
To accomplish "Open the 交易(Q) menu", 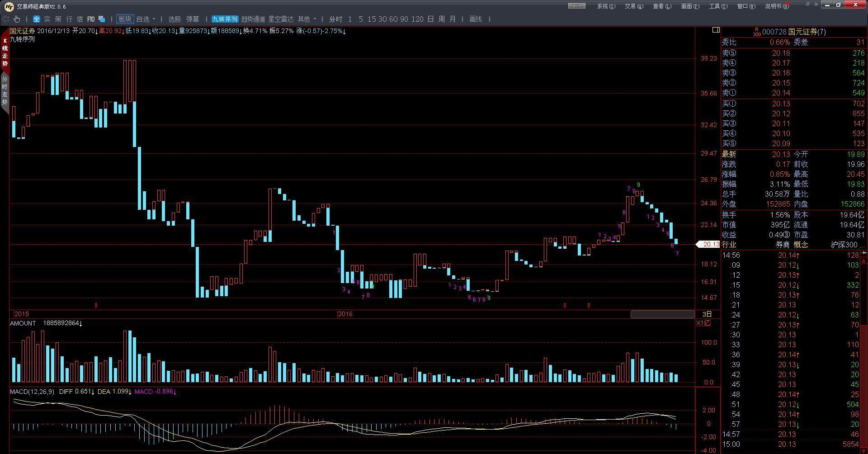I will (x=634, y=6).
